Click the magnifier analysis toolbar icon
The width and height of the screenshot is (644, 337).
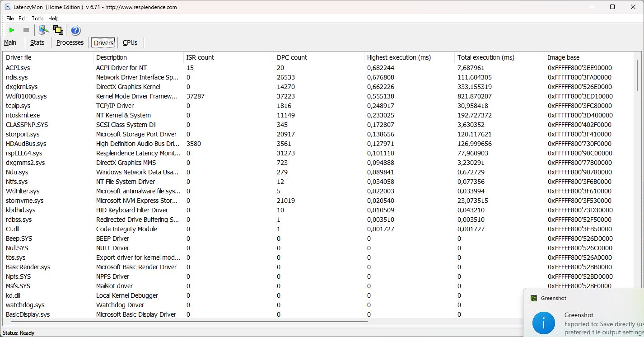click(43, 30)
